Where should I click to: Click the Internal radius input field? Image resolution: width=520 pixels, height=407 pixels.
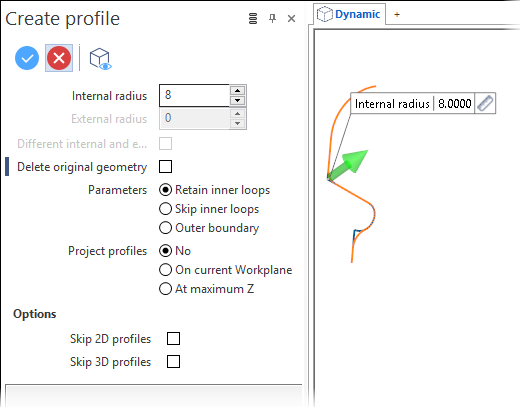click(195, 95)
